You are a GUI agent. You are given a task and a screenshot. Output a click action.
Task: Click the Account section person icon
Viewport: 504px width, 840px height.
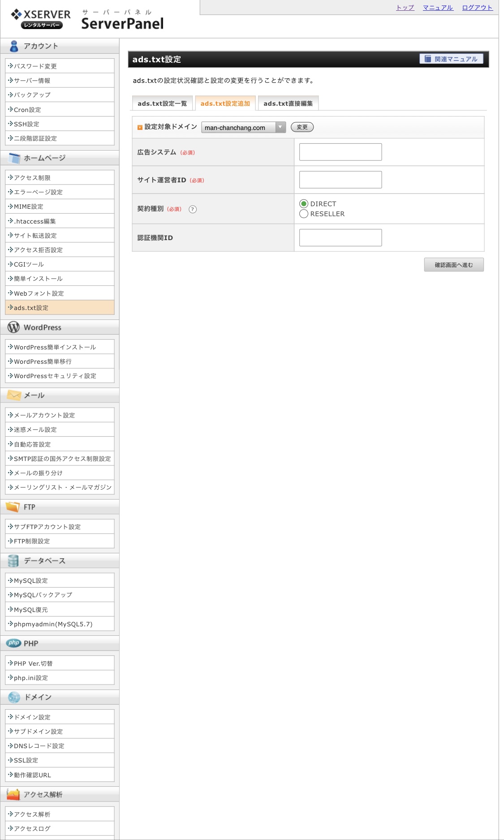tap(14, 46)
